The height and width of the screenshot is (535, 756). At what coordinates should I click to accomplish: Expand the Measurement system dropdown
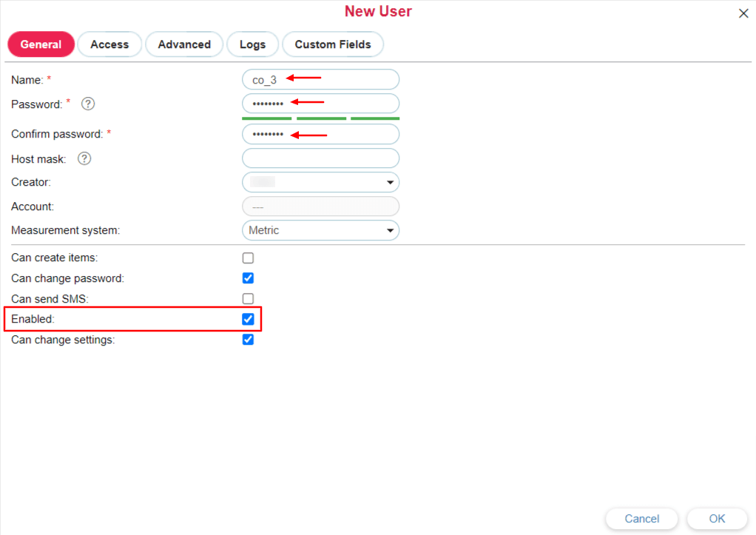(320, 230)
